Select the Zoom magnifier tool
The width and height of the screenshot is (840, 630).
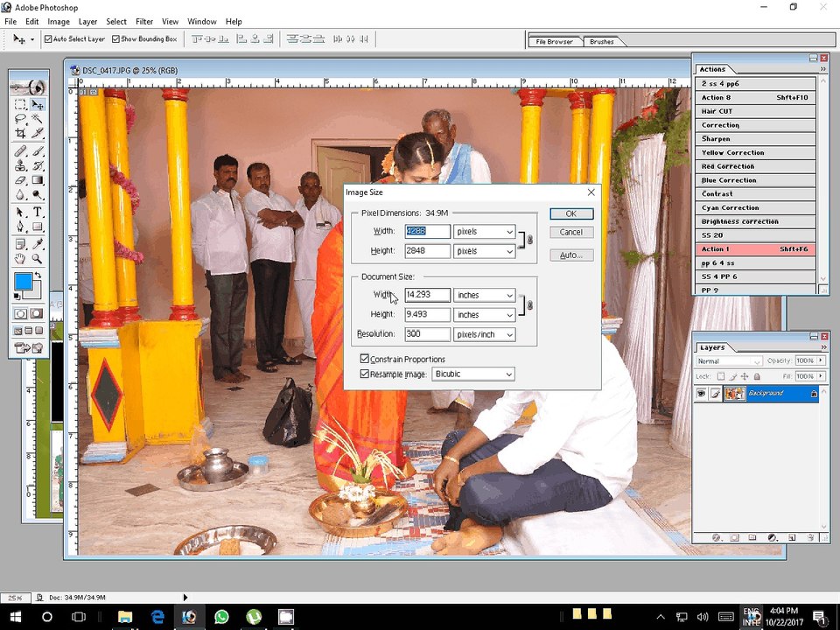pyautogui.click(x=37, y=259)
